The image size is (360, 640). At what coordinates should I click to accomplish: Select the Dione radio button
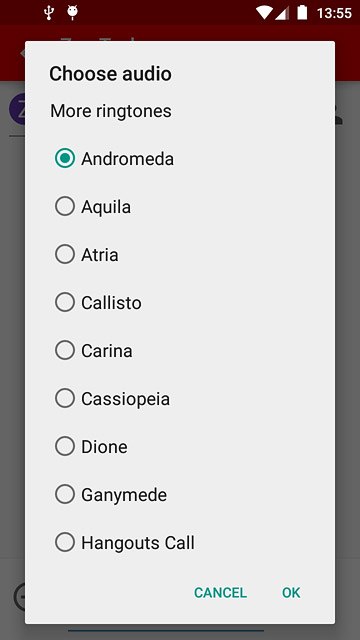point(65,447)
